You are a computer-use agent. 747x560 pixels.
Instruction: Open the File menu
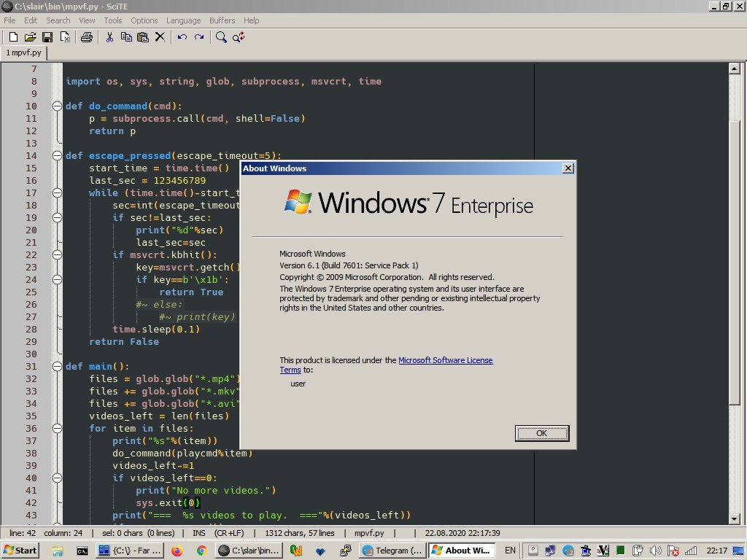coord(9,20)
